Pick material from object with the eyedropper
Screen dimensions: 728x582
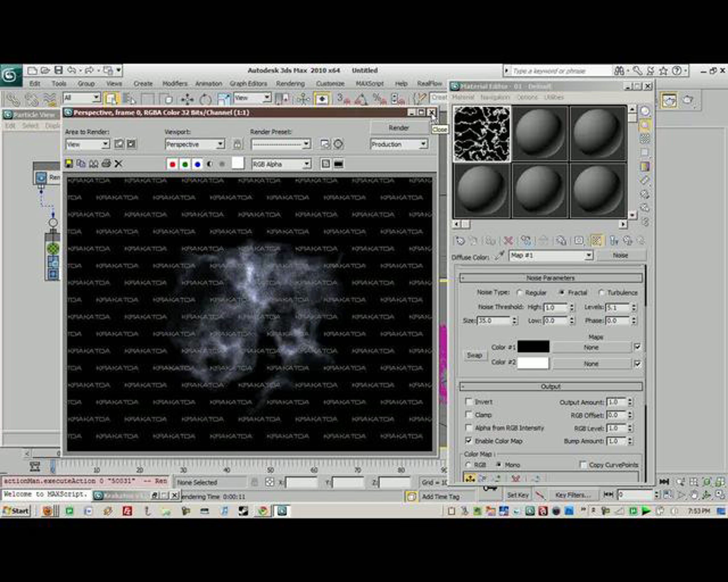(499, 256)
